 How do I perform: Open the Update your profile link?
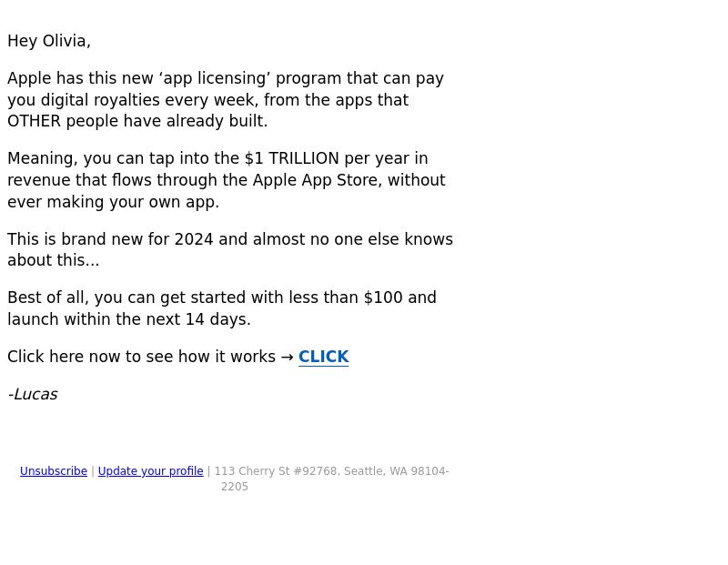point(150,470)
